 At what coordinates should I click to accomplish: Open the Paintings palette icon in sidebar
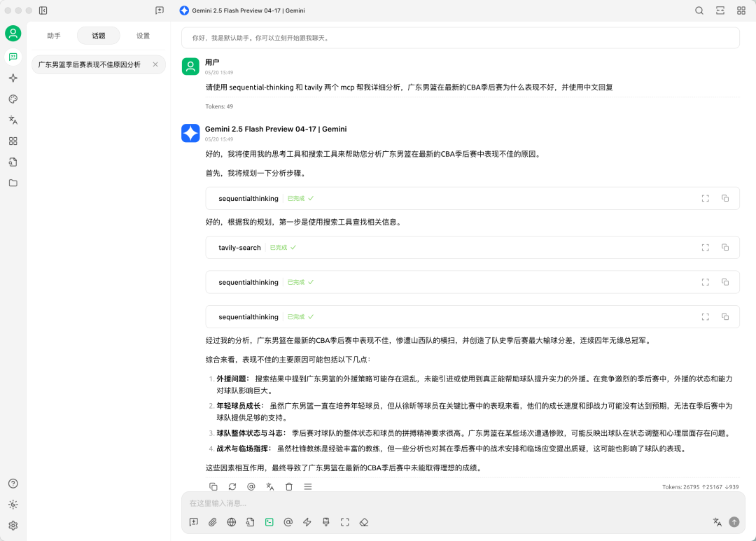click(x=13, y=99)
